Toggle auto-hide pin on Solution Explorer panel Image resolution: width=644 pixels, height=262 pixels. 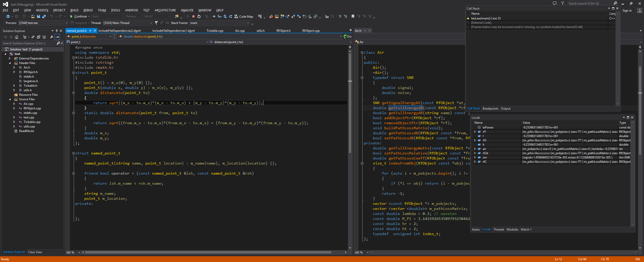pyautogui.click(x=57, y=31)
